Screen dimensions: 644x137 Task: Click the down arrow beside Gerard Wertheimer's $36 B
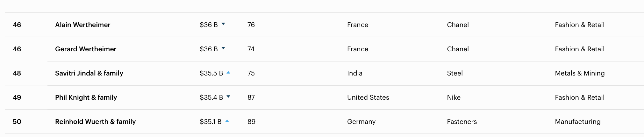(x=223, y=48)
